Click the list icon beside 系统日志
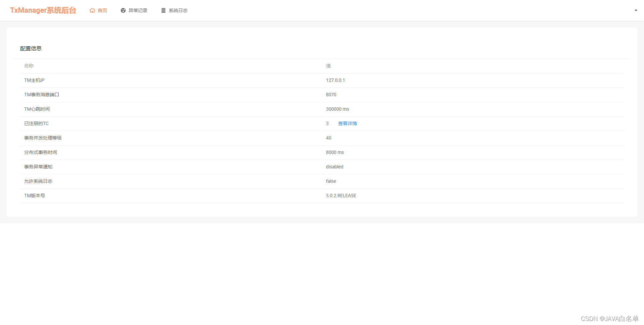Screen dimensions: 644x325 click(163, 10)
